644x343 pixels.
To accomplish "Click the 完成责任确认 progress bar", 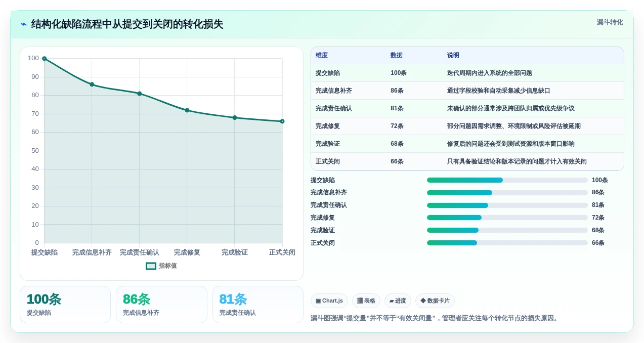I will (x=507, y=205).
